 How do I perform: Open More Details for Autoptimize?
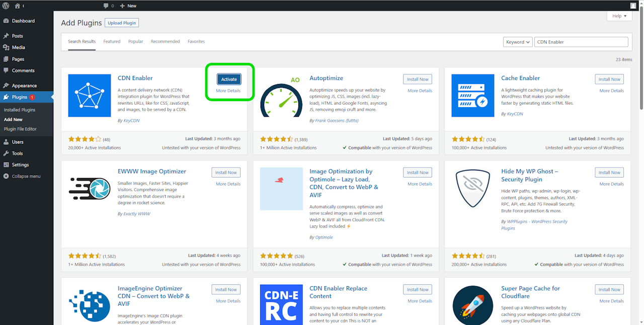pyautogui.click(x=420, y=91)
